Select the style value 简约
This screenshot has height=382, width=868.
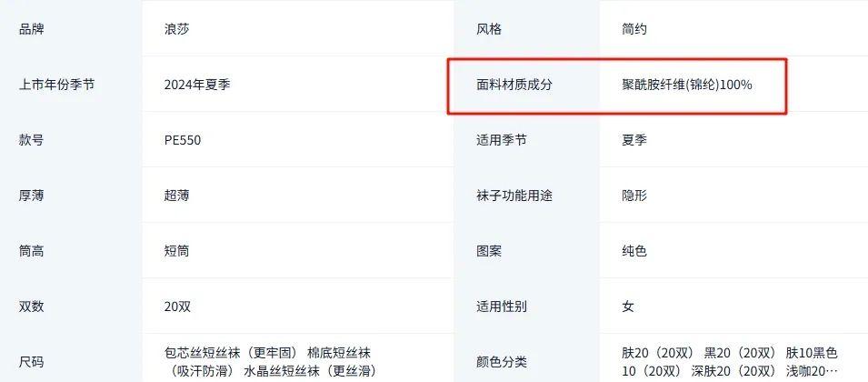(634, 29)
